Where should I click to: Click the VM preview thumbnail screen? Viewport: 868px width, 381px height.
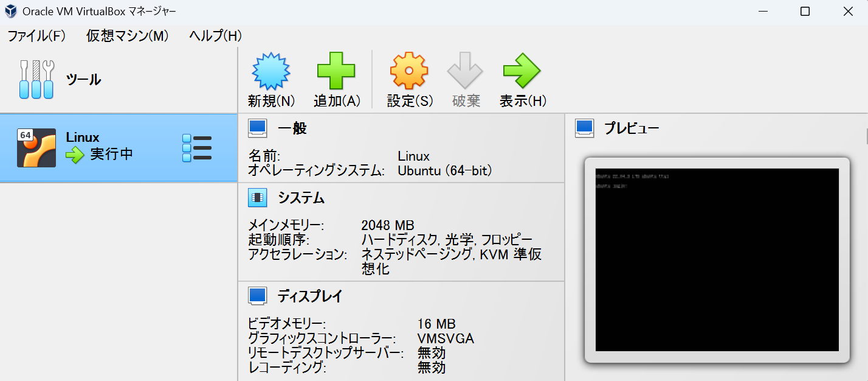717,260
